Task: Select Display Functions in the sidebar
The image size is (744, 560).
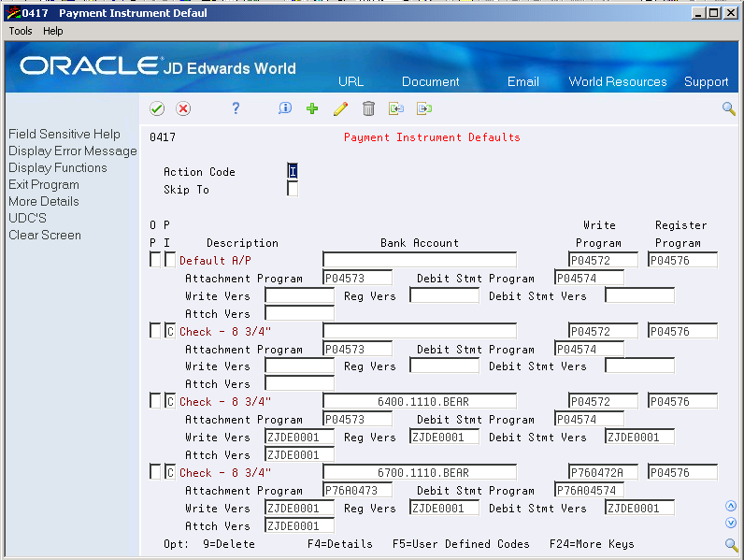Action: click(57, 167)
